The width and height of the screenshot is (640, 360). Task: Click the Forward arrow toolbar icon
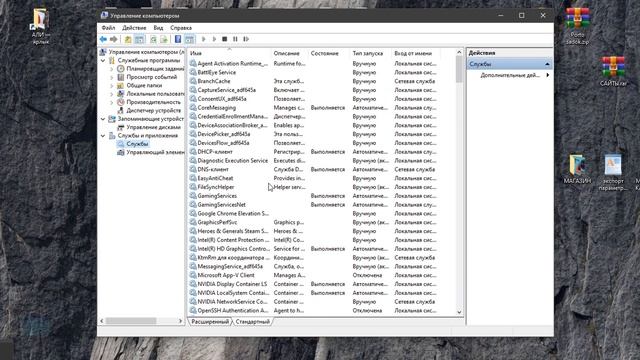click(113, 39)
